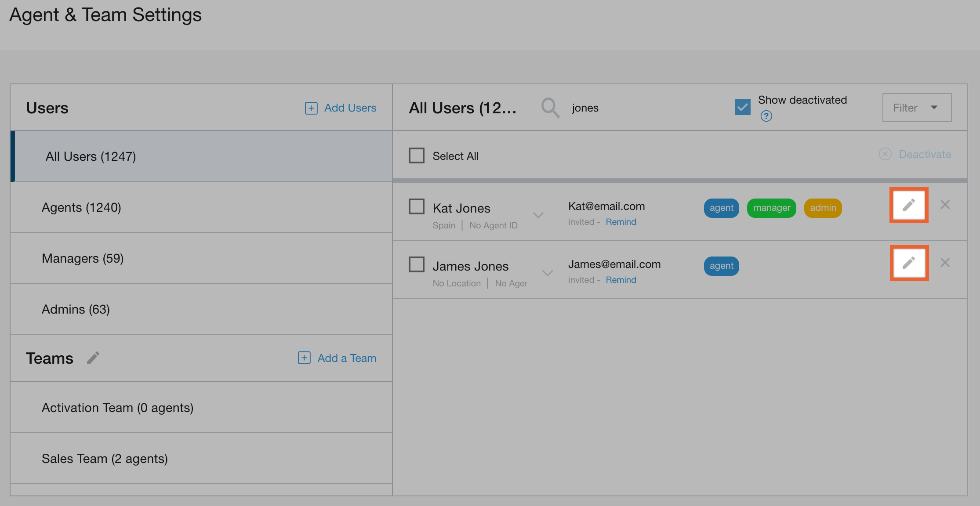
Task: Select Kat Jones's row checkbox
Action: click(x=416, y=206)
